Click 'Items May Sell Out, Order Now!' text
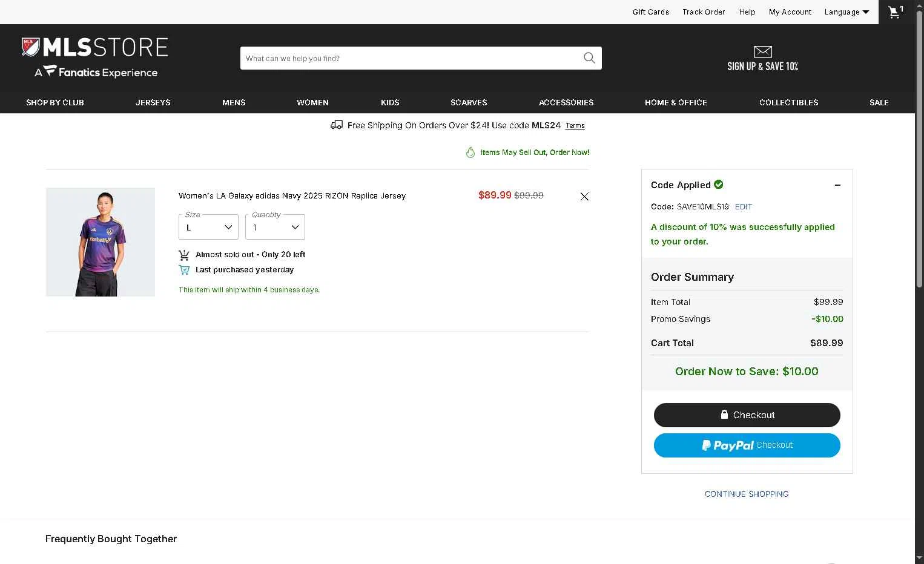This screenshot has height=564, width=924. pos(535,152)
